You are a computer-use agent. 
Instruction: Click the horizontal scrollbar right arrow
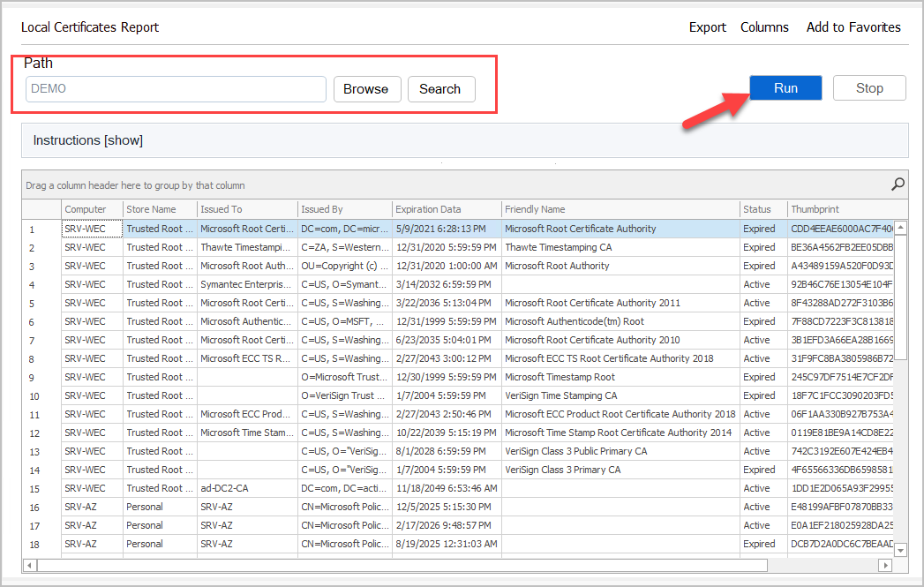(887, 565)
